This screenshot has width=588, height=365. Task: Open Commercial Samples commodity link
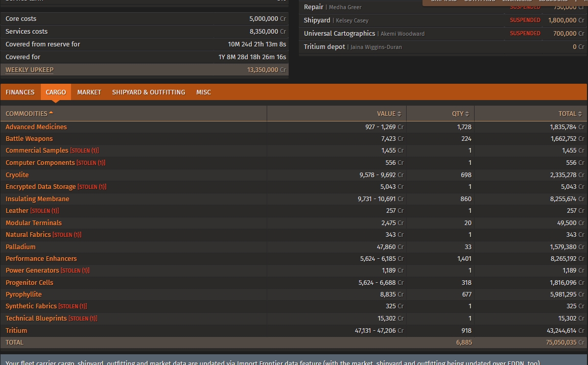click(37, 150)
